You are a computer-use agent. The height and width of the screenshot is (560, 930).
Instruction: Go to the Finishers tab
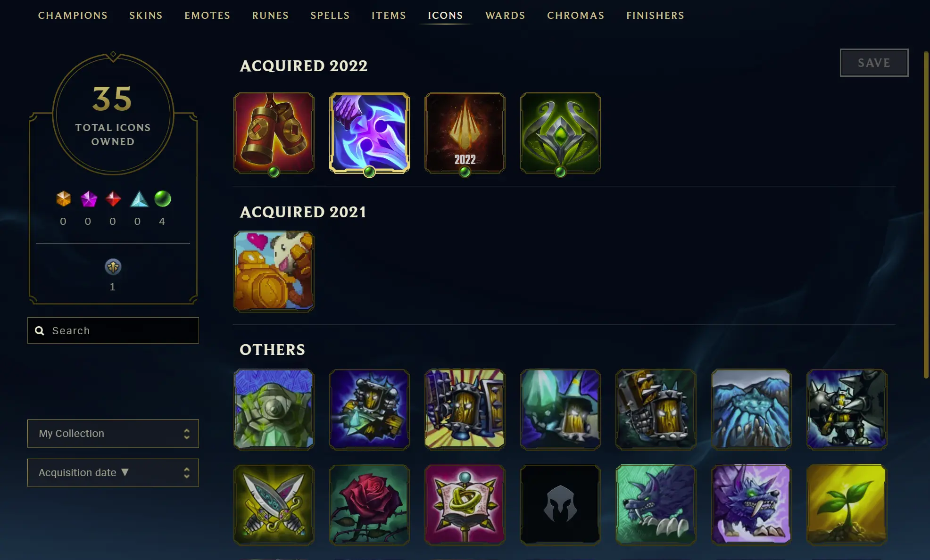[655, 16]
